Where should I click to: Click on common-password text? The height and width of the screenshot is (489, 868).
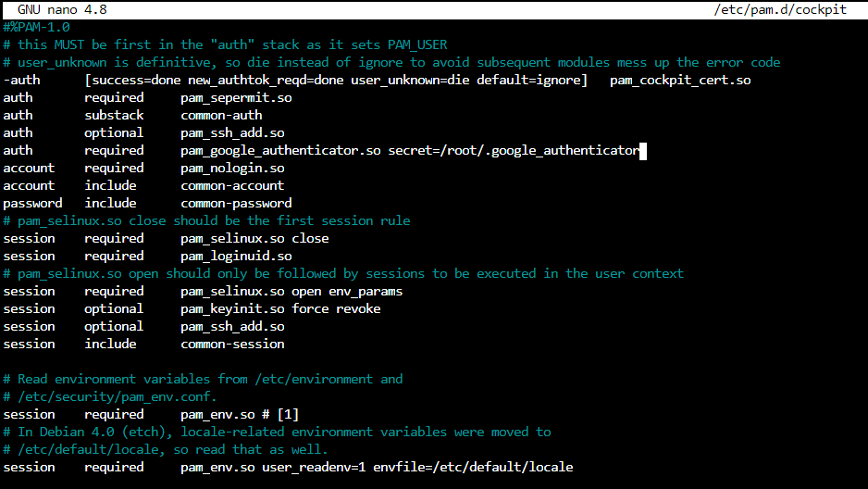(x=236, y=203)
